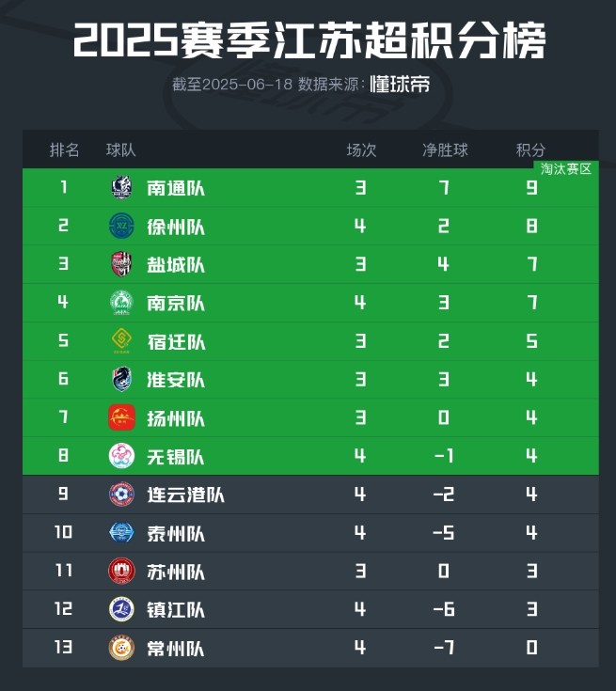Screen dimensions: 616x691
Task: Click the Suzhou team (苏州队) logo
Action: tap(121, 572)
